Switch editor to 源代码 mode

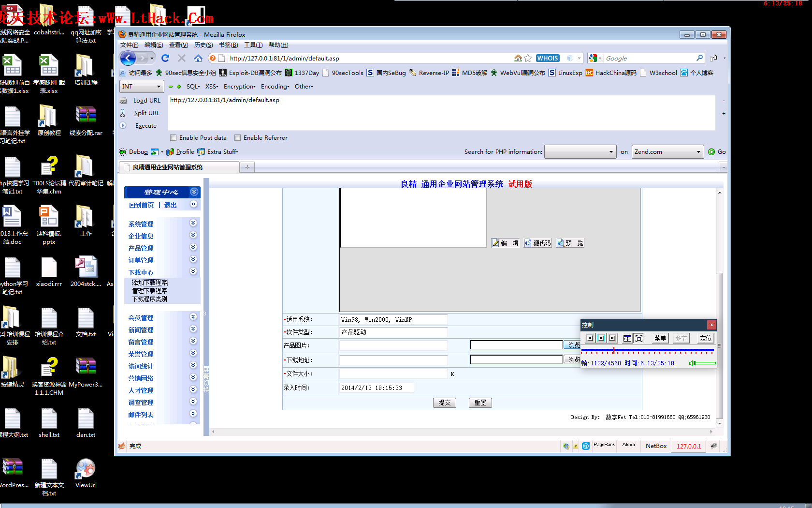(x=538, y=243)
